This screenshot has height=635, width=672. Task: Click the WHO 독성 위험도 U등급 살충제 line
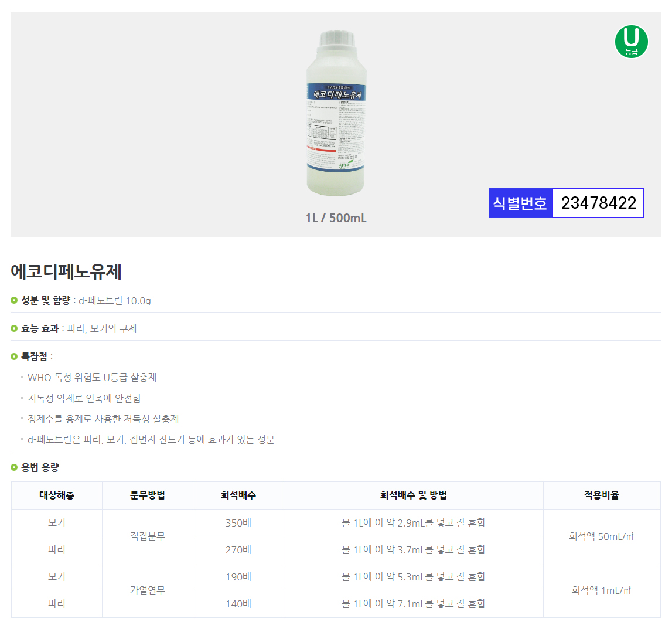[x=92, y=378]
